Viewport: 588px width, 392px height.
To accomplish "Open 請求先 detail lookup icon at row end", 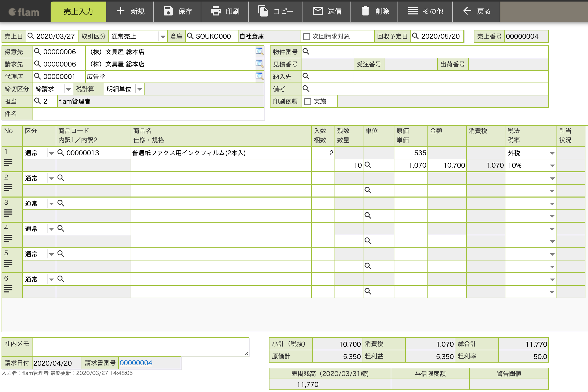I will (x=259, y=64).
